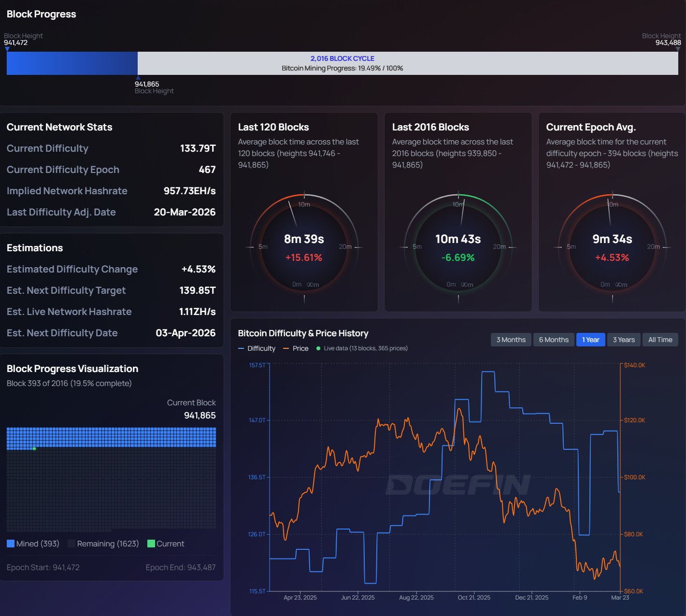
Task: Click the triangle marker at block height 941,865
Action: point(138,77)
